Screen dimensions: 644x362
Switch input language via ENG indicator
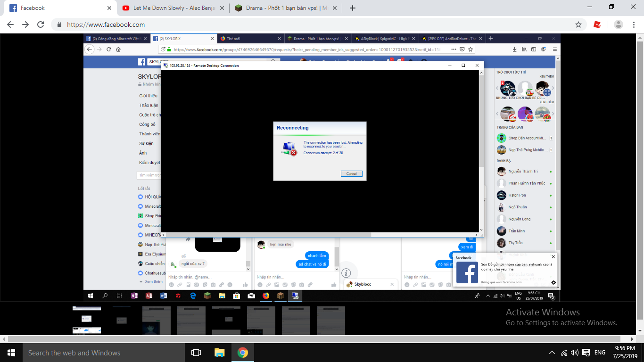pos(600,353)
